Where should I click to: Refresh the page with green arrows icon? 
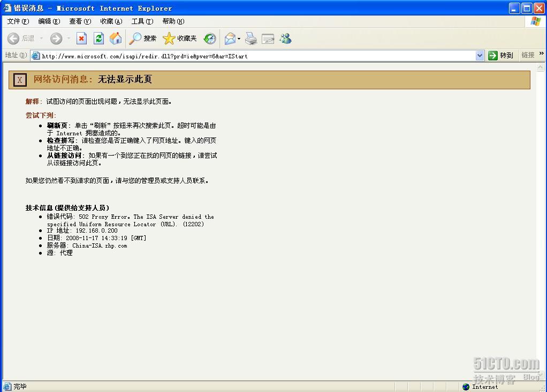click(x=98, y=39)
